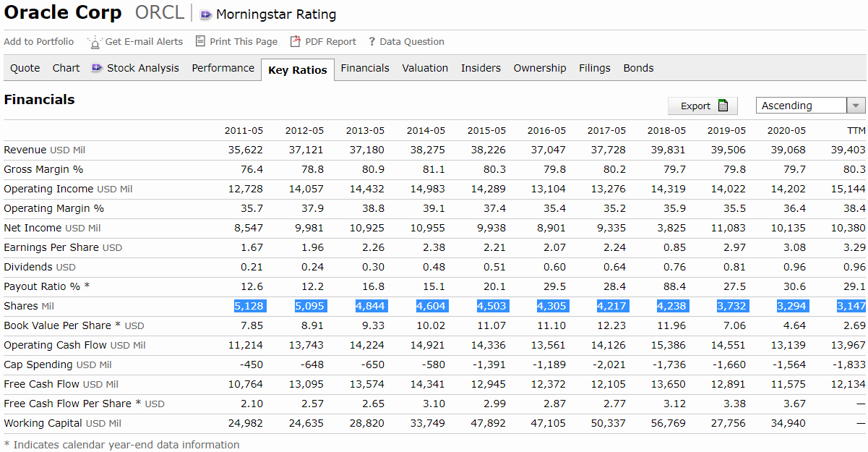Click the 2015-05 column header
This screenshot has height=452, width=868.
click(486, 131)
